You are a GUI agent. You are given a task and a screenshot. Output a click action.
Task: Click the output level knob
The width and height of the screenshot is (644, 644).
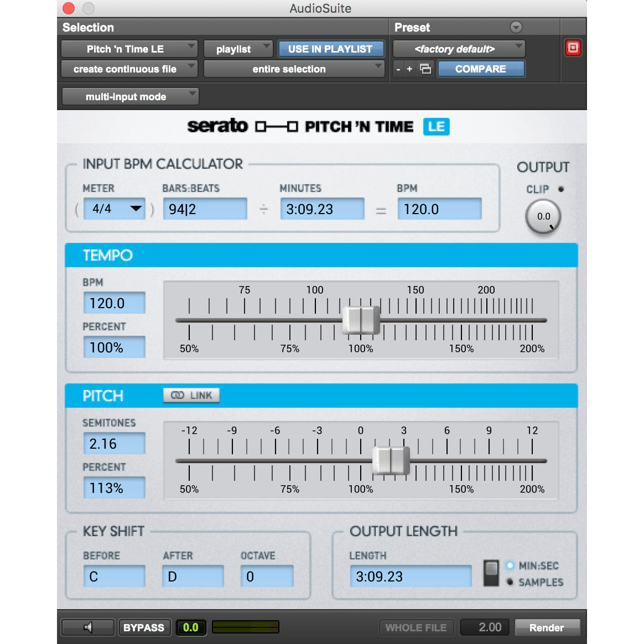[543, 216]
